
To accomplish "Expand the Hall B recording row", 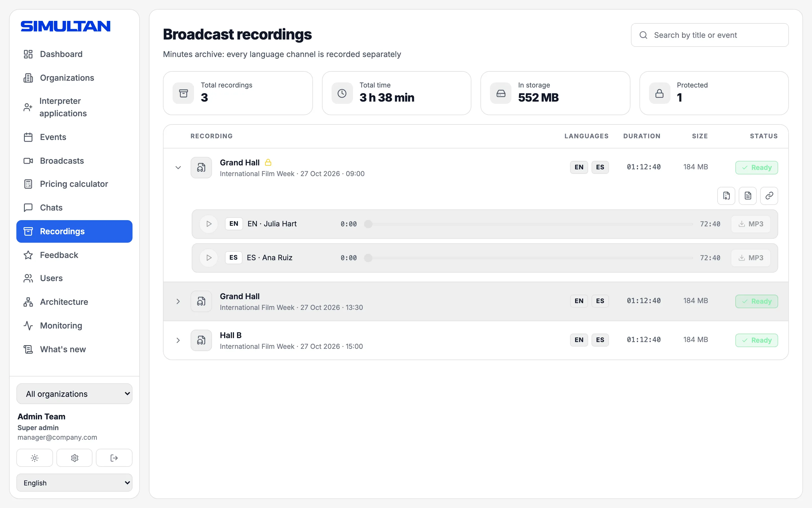I will pos(178,340).
